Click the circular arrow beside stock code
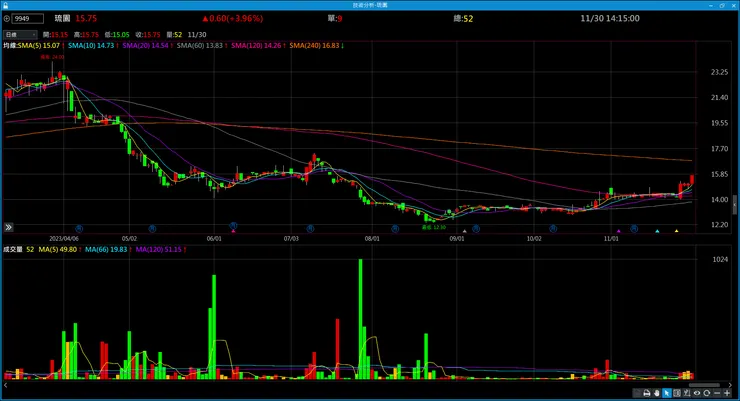 [7, 18]
